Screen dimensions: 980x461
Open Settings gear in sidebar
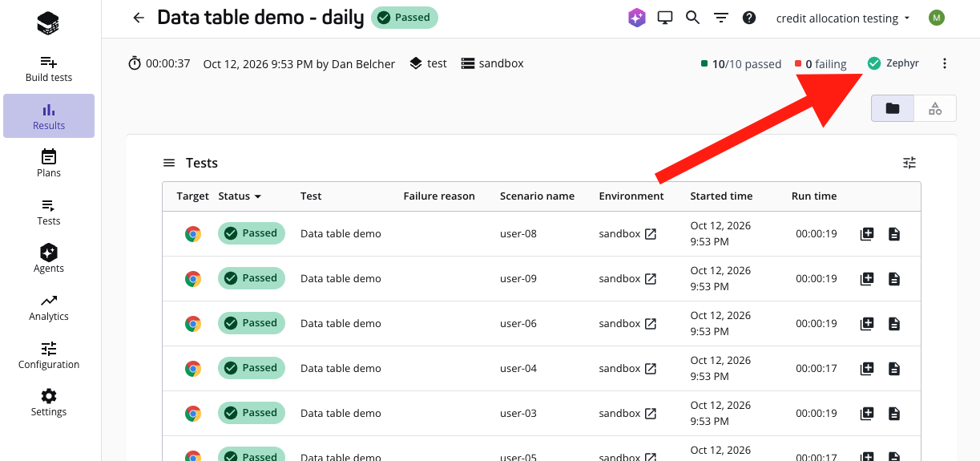[x=49, y=402]
